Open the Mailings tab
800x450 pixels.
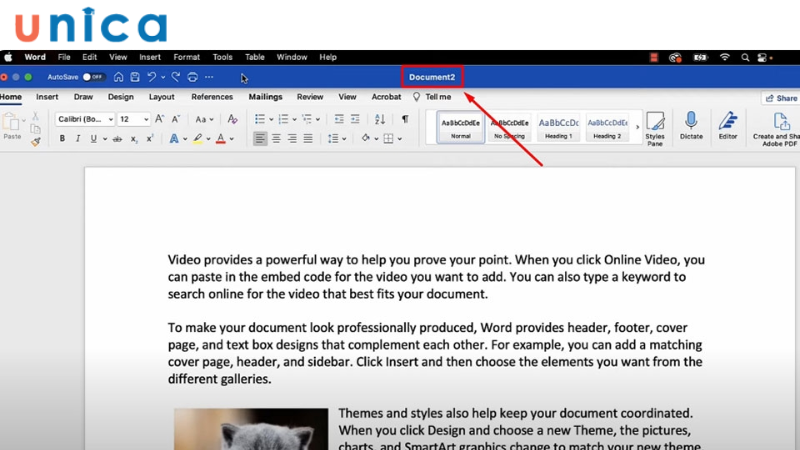pyautogui.click(x=265, y=97)
